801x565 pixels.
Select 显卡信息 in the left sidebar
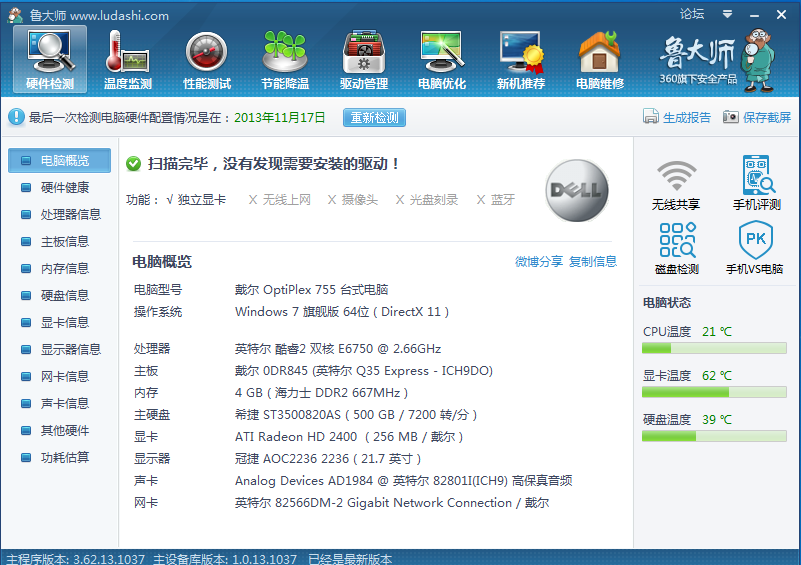(x=64, y=323)
